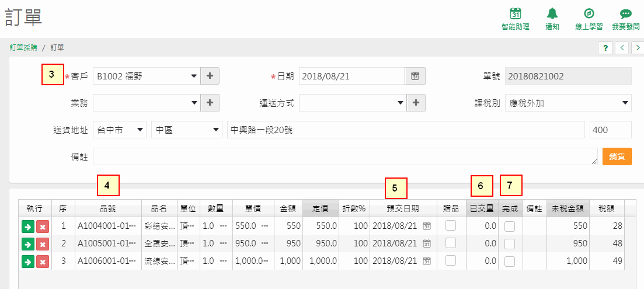This screenshot has width=644, height=289.
Task: Click 950.0 定價 cell
Action: click(x=321, y=243)
